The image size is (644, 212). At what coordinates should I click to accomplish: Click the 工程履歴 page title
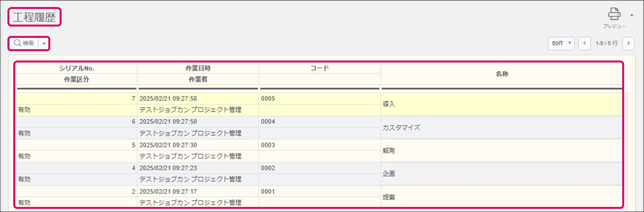click(34, 17)
